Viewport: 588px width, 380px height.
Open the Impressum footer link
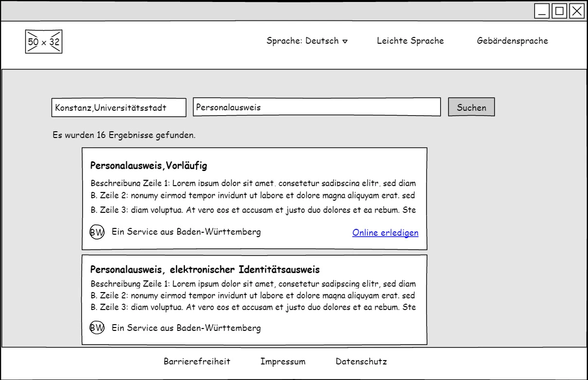283,362
